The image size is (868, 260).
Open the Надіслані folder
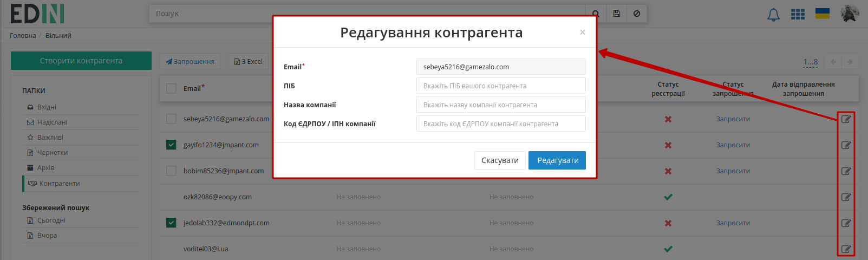pyautogui.click(x=52, y=122)
